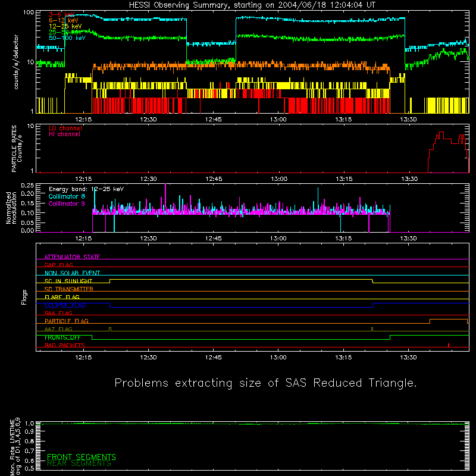This screenshot has height=476, width=476.
Task: Click the SAS Reduced Triangle error message
Action: coord(265,383)
